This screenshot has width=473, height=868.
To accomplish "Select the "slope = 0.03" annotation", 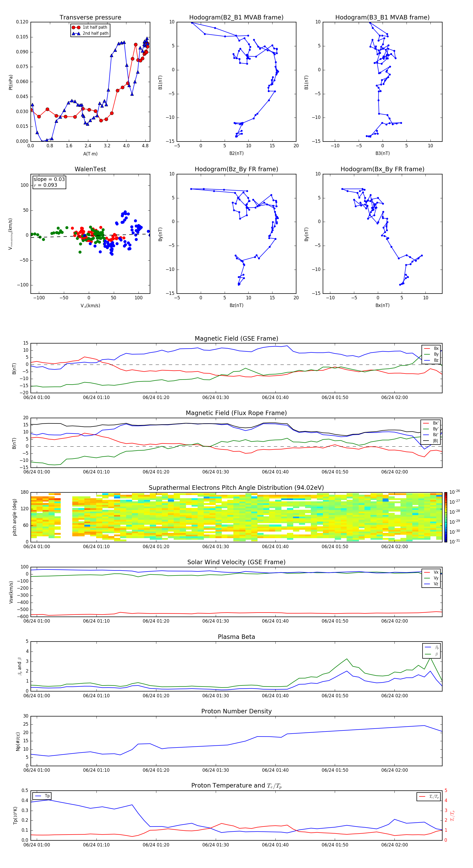I will [x=49, y=179].
